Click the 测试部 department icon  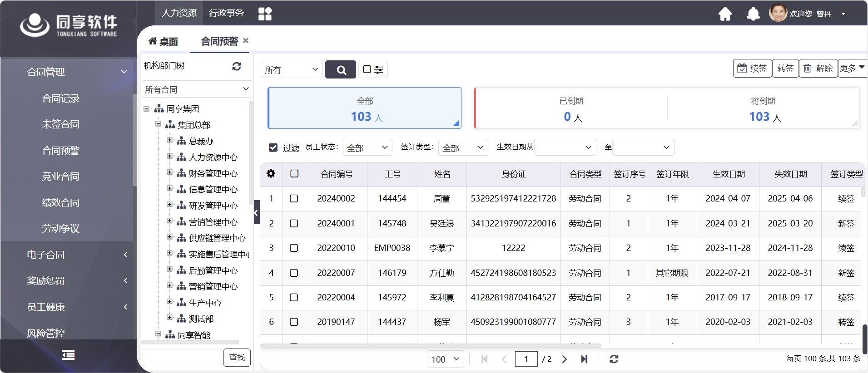[181, 319]
